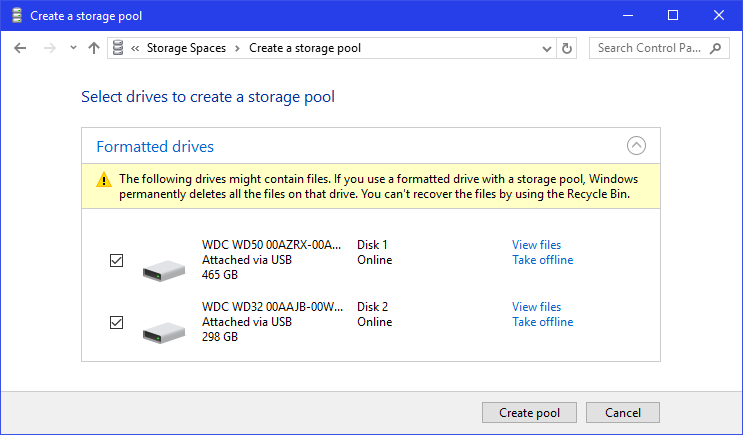Minimize the Create a storage pool window

(628, 16)
